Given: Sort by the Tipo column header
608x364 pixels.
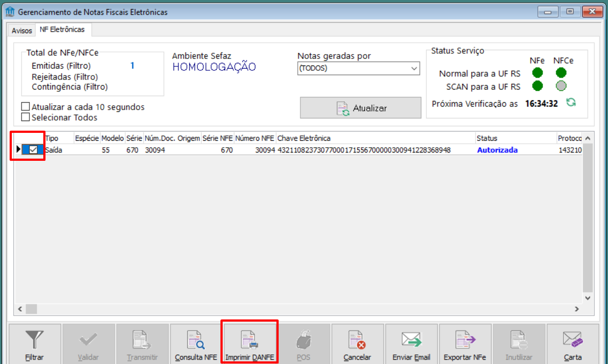Looking at the screenshot, I should click(59, 138).
